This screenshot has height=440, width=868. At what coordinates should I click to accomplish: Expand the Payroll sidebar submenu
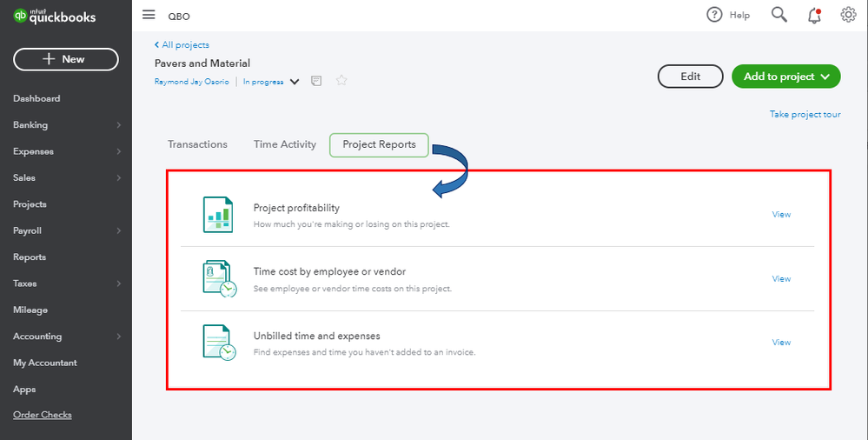pos(119,231)
